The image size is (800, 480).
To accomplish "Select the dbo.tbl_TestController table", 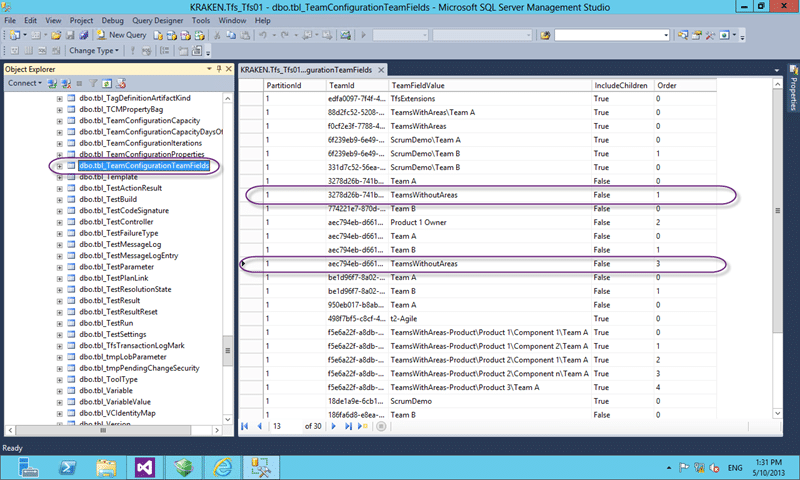I will [116, 222].
